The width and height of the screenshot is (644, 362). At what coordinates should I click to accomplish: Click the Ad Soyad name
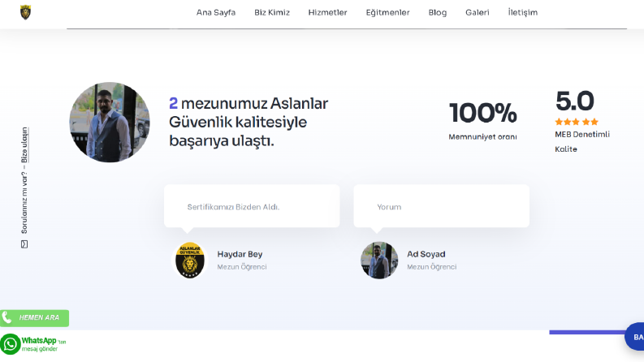[x=426, y=254]
